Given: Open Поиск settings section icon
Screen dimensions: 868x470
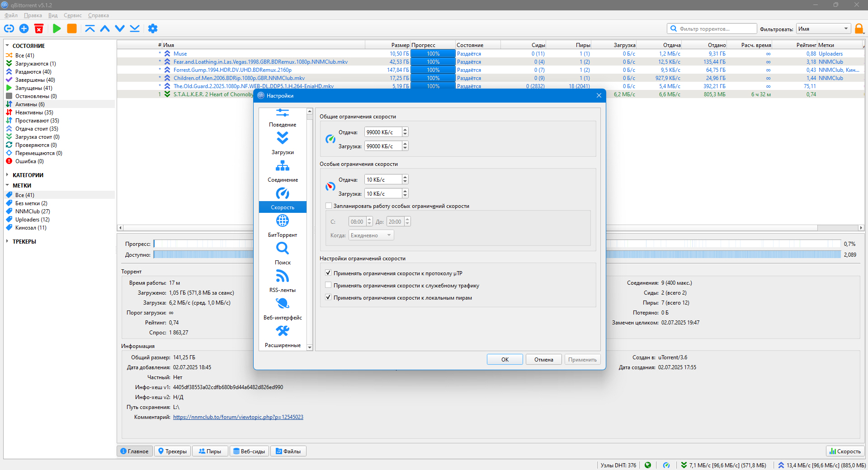Looking at the screenshot, I should point(283,248).
